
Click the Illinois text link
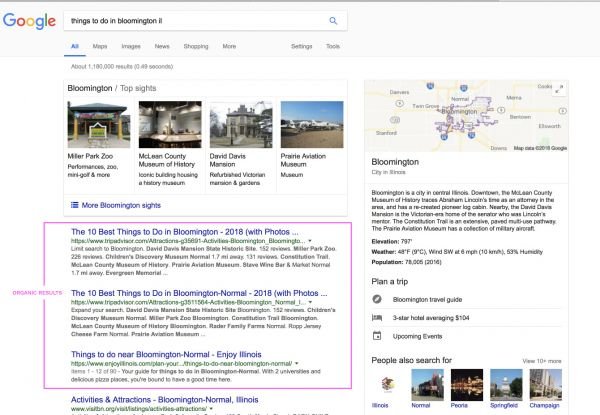(x=380, y=405)
